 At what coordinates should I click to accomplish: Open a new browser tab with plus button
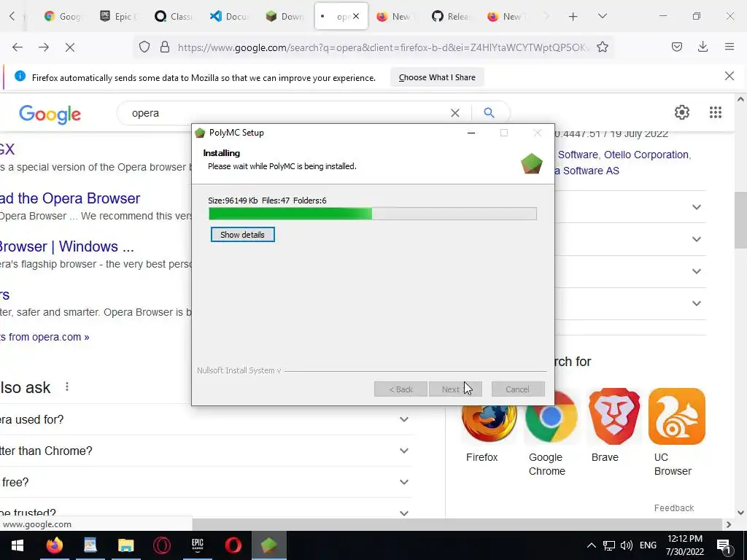[573, 17]
